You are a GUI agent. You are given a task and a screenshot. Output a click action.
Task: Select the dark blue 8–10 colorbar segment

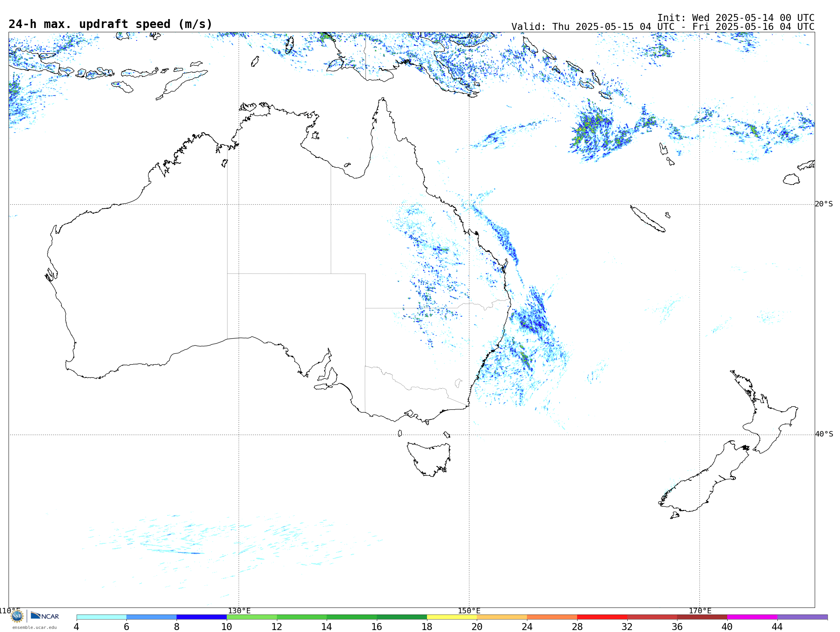coord(201,617)
